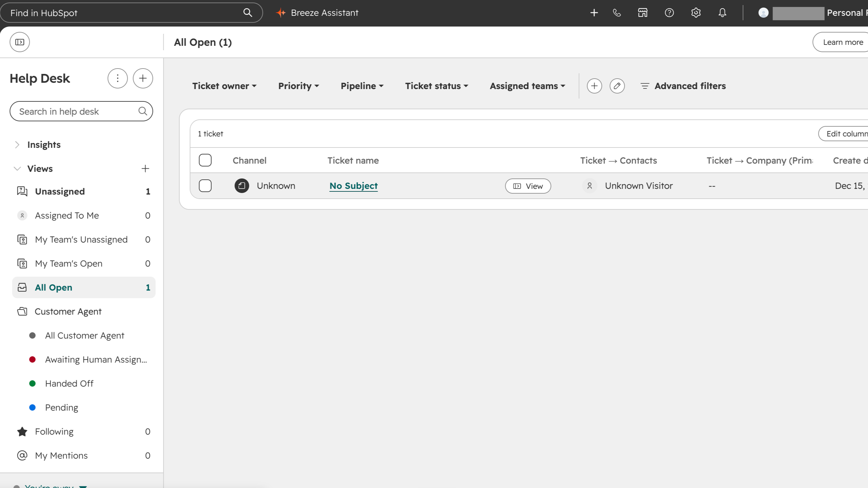Open the Assigned teams filter dropdown
This screenshot has width=868, height=488.
527,86
